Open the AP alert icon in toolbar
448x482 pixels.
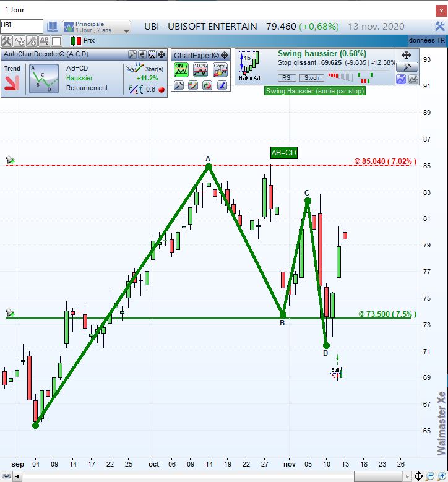(x=44, y=41)
